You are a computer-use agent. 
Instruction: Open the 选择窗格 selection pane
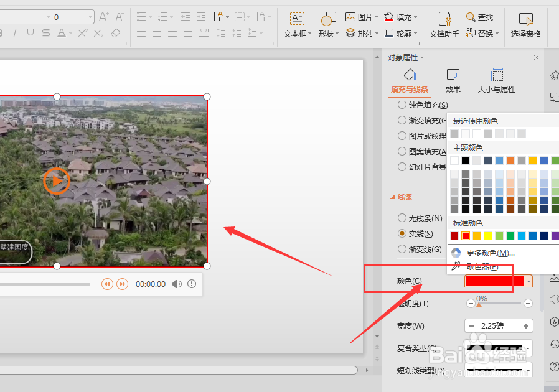(526, 25)
